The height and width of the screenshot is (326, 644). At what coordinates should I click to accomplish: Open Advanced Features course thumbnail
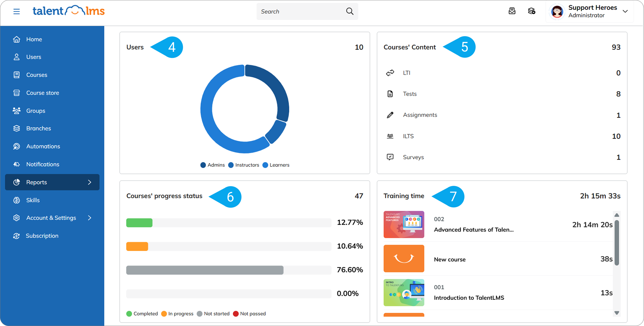404,224
